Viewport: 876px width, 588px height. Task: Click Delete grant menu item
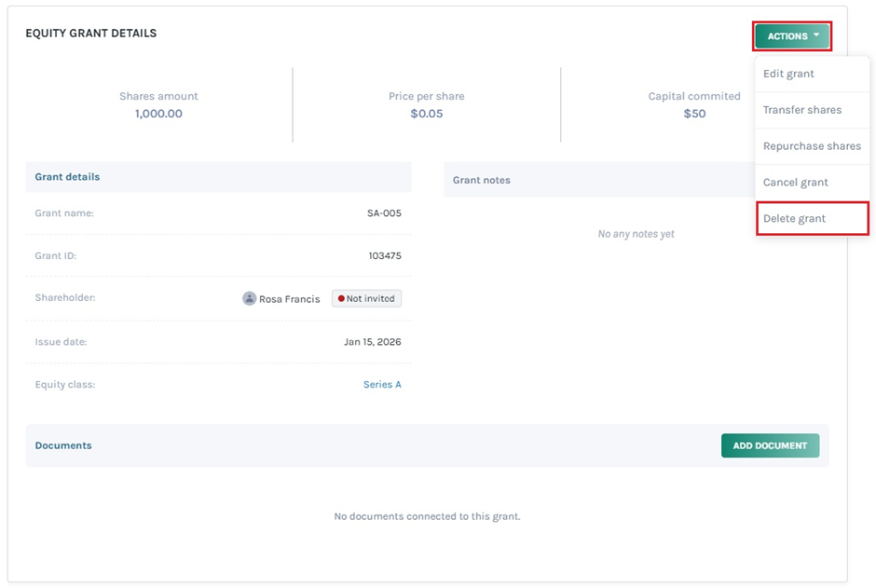pyautogui.click(x=794, y=219)
